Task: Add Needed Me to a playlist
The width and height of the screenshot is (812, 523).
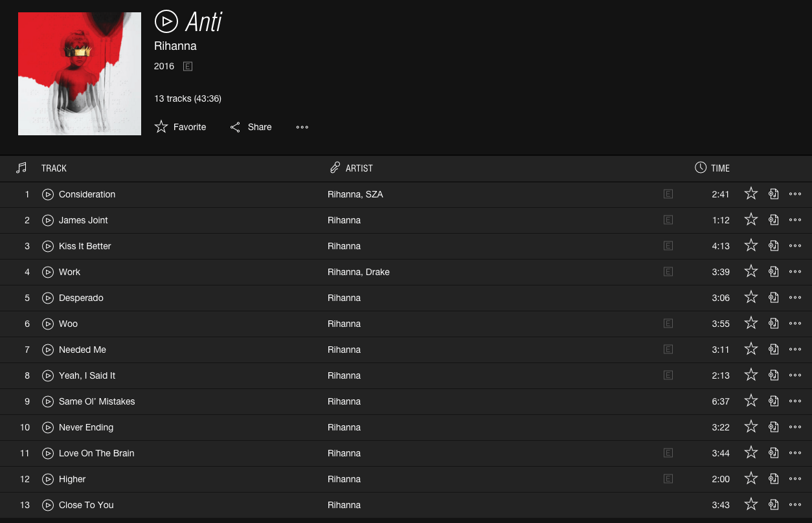Action: (x=773, y=350)
